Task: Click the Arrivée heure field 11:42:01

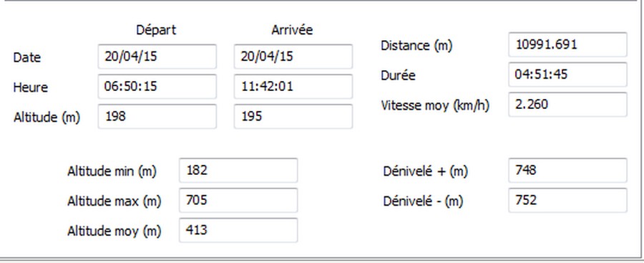Action: [x=293, y=87]
